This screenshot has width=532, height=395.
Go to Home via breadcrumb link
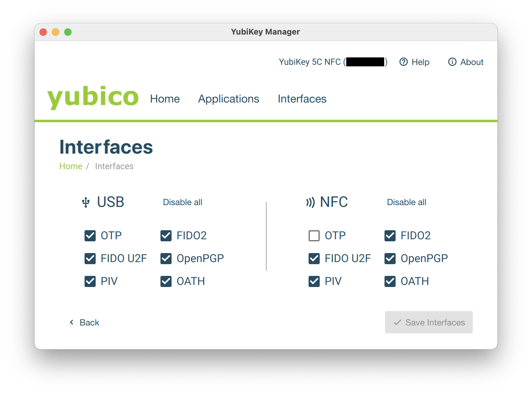pyautogui.click(x=71, y=166)
